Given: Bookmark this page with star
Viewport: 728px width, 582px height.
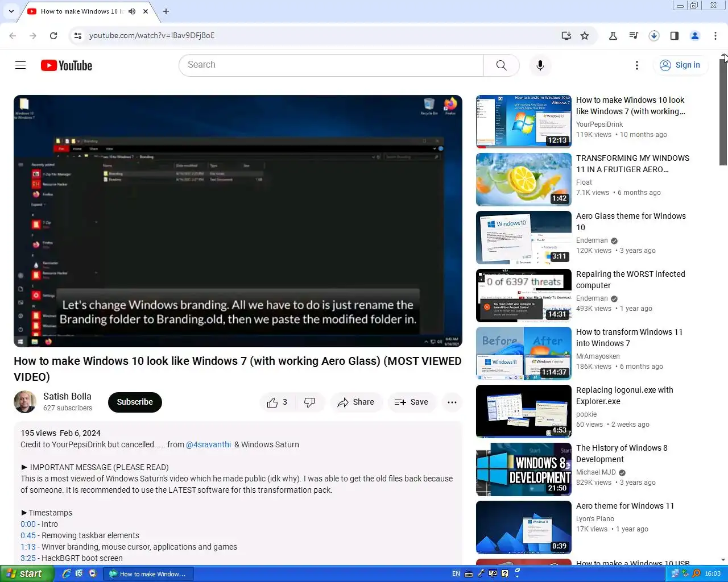Looking at the screenshot, I should [x=585, y=35].
